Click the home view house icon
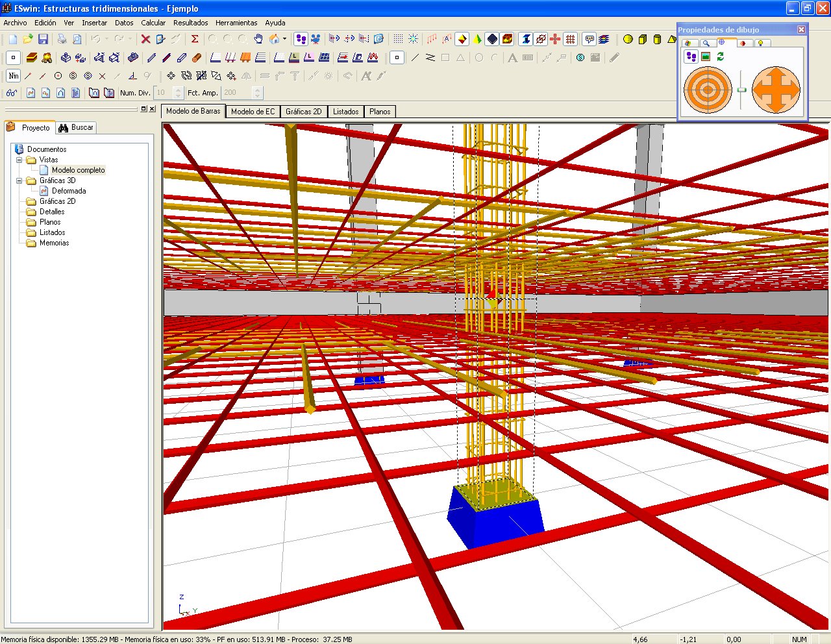Image resolution: width=831 pixels, height=644 pixels. pos(275,40)
